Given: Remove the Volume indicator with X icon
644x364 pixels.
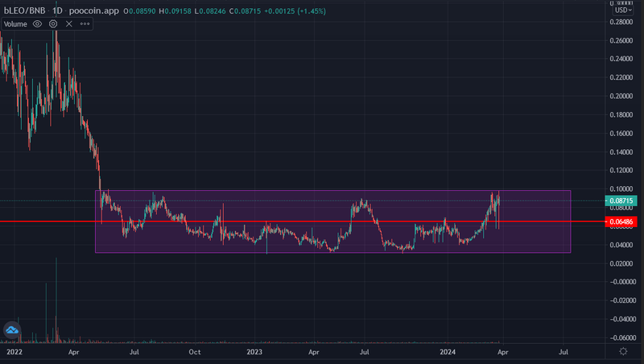Looking at the screenshot, I should coord(68,24).
